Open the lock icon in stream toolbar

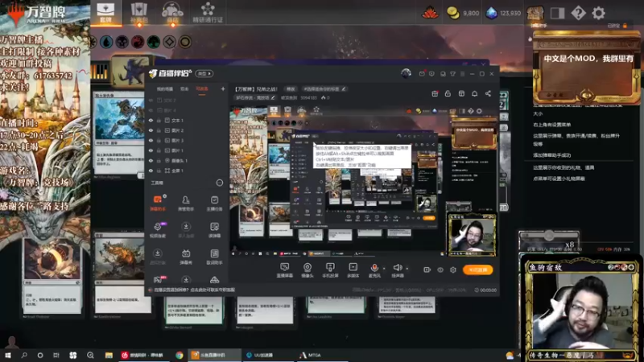pyautogui.click(x=448, y=93)
